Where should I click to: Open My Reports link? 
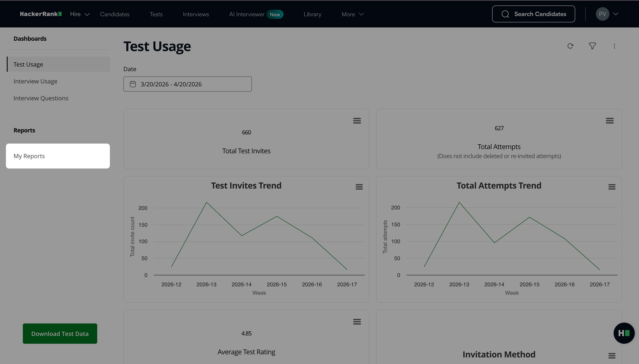(29, 156)
